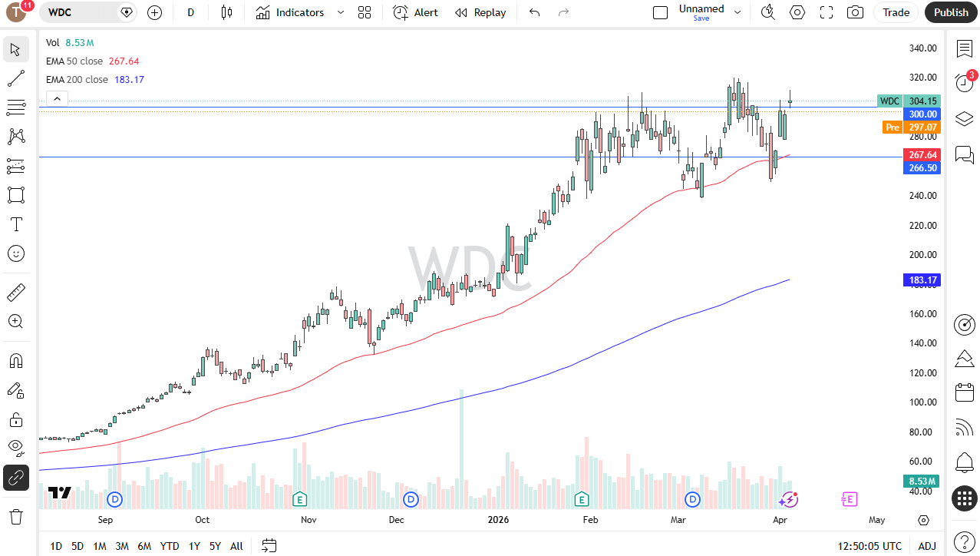Save the Unnamed layout
The height and width of the screenshot is (556, 980).
pyautogui.click(x=701, y=18)
